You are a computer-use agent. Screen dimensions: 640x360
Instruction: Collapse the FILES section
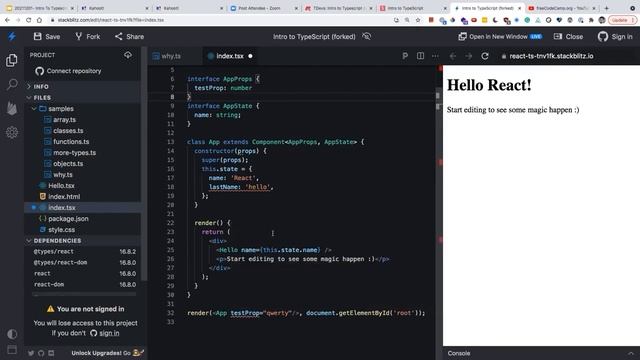point(82,98)
